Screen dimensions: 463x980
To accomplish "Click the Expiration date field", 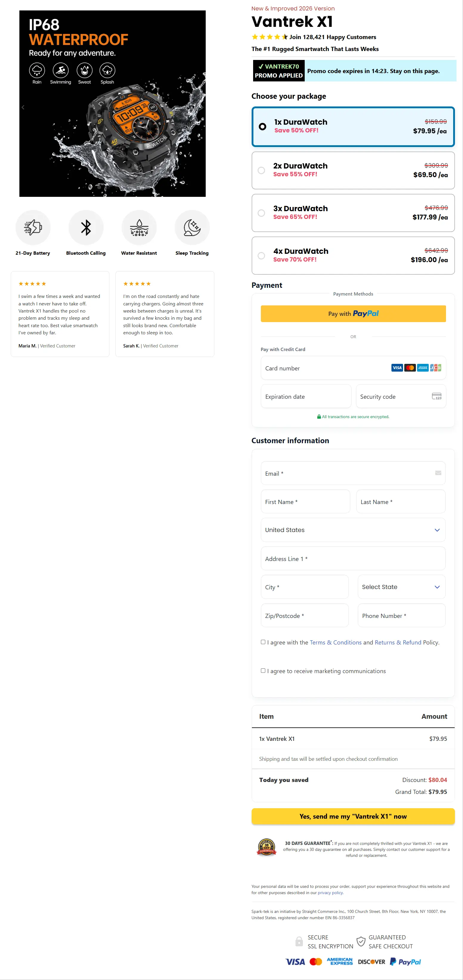I will click(306, 396).
